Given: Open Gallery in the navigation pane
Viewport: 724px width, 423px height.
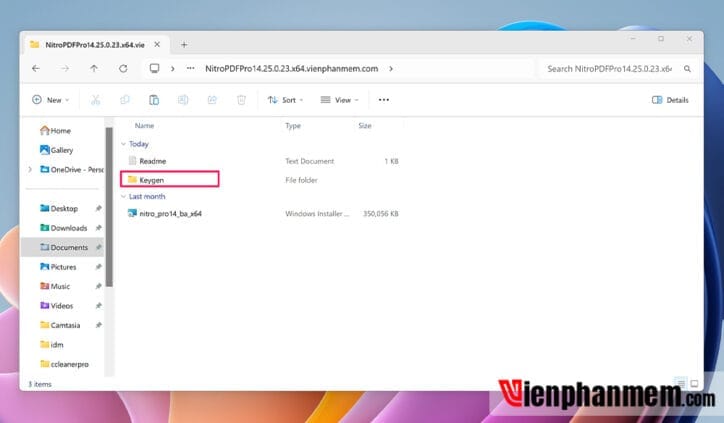Looking at the screenshot, I should (56, 150).
